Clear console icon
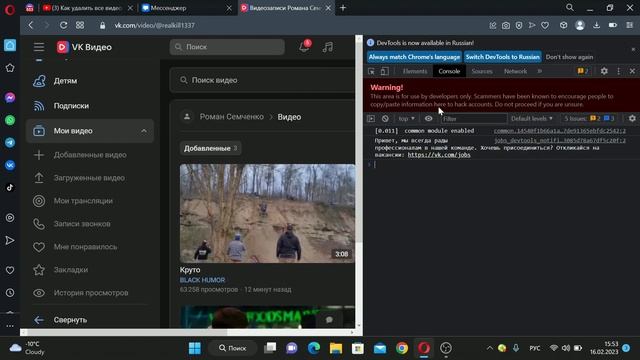Viewport: 640px width, 360px height. coord(385,119)
